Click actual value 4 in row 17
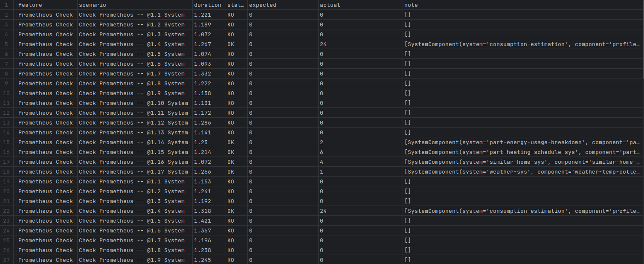Viewport: 644px width, 264px height. tap(321, 162)
